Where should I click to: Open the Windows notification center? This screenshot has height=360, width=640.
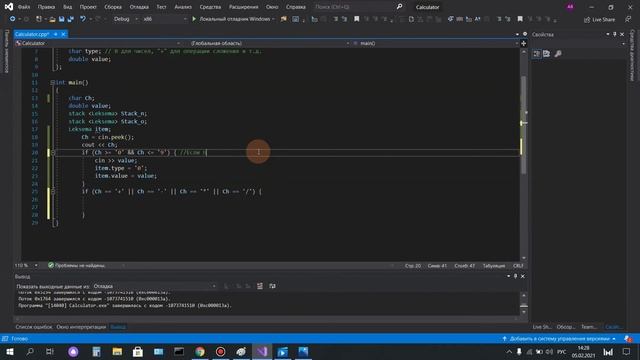pyautogui.click(x=627, y=352)
